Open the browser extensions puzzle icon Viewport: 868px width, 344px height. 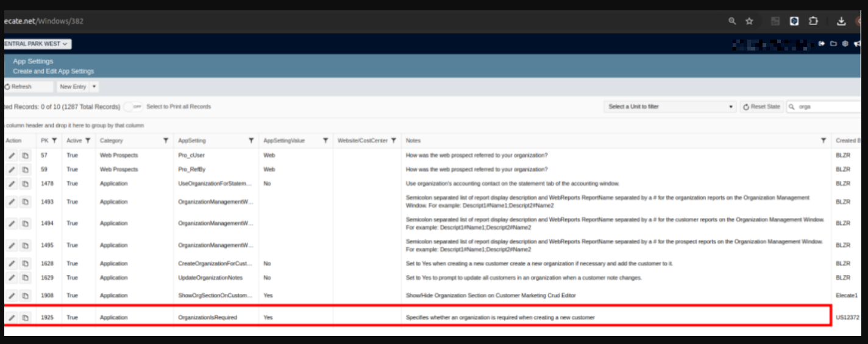click(x=813, y=21)
